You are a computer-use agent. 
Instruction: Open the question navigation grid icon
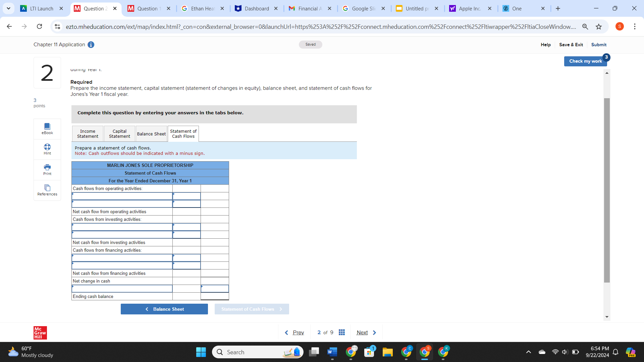click(x=342, y=332)
